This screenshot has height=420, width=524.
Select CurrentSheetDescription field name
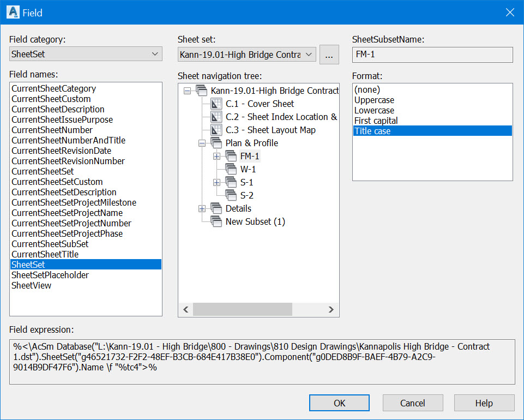click(86, 109)
